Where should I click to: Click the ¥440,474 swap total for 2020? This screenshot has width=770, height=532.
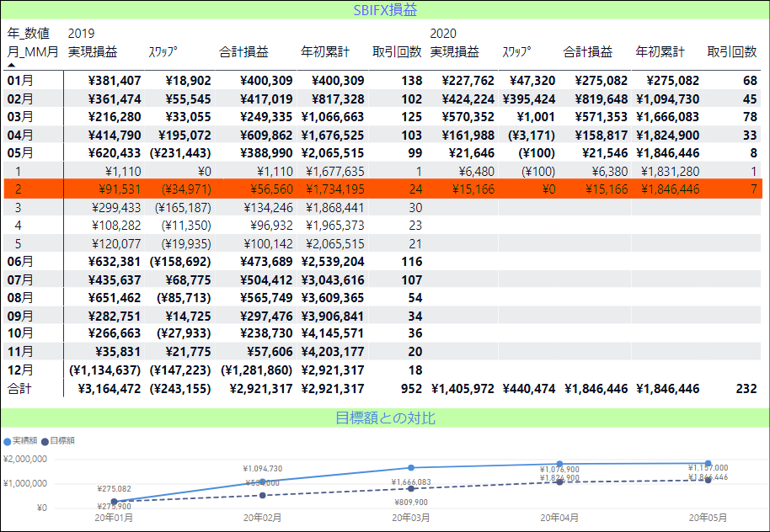[x=529, y=389]
